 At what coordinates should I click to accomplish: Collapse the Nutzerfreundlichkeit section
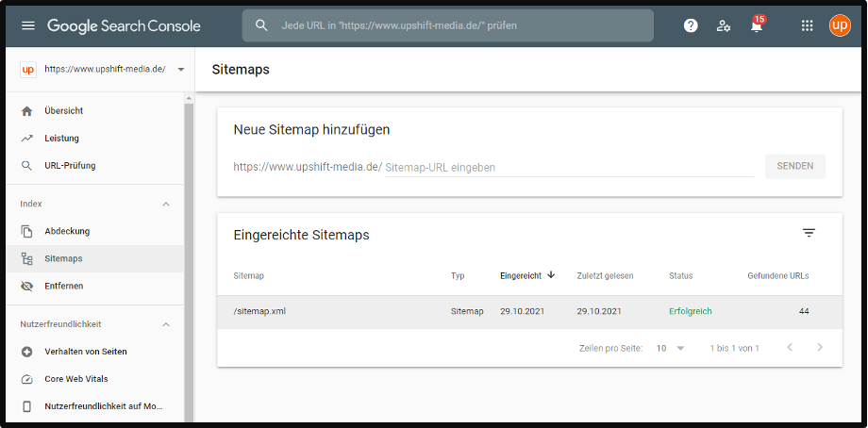point(166,324)
